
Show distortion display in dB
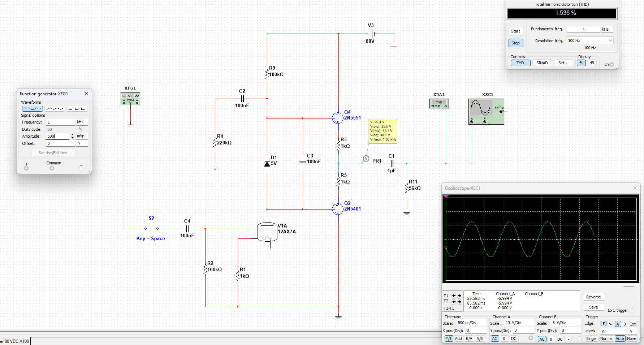[x=592, y=63]
